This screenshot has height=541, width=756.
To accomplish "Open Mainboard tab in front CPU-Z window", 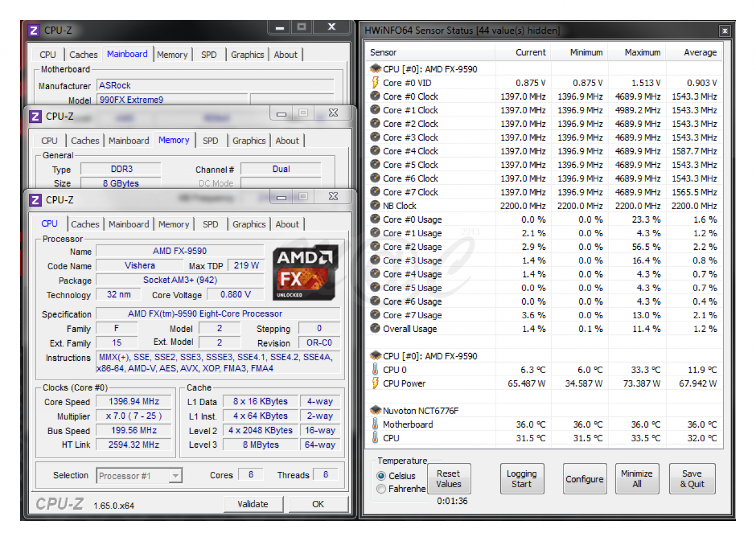I will click(129, 224).
